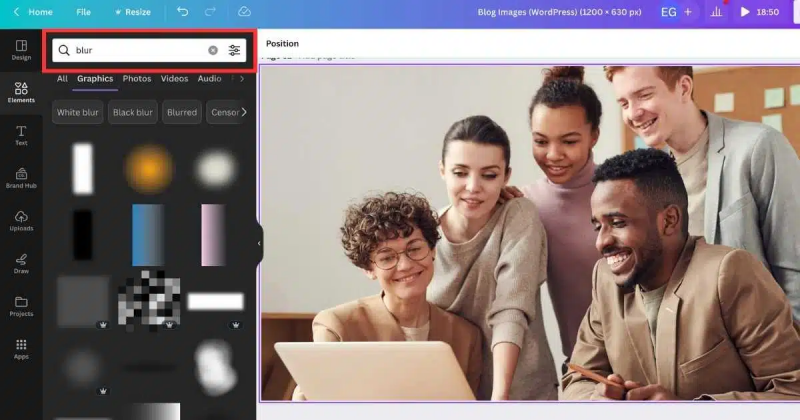
Task: Open the Projects folder panel
Action: point(21,305)
